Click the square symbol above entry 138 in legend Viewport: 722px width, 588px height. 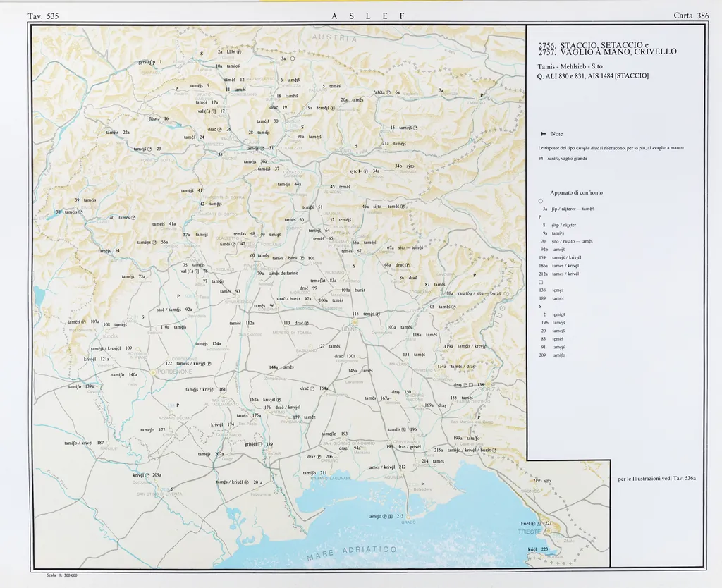coord(540,283)
